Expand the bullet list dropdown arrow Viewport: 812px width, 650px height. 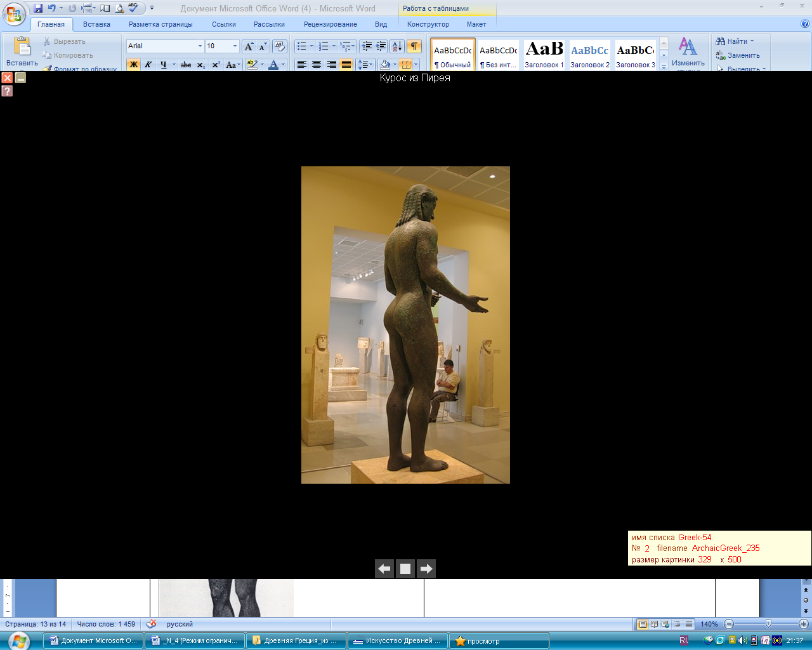point(311,46)
